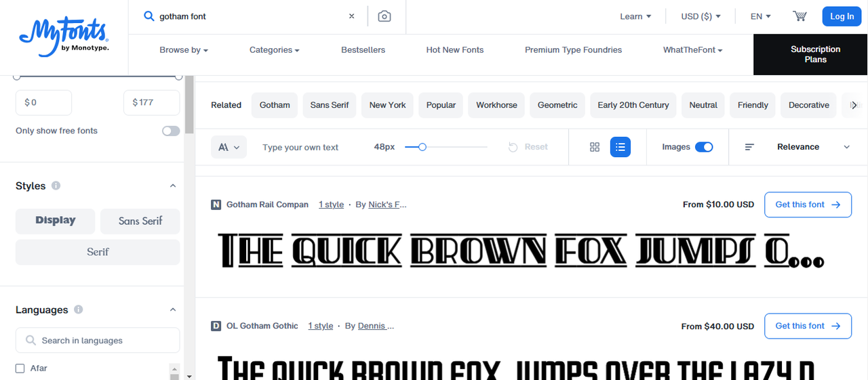Click the Log In button
The width and height of the screenshot is (868, 380).
point(842,16)
